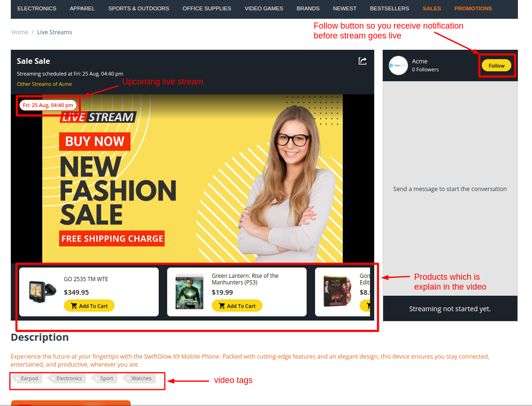This screenshot has width=532, height=406.
Task: Open the Electronics menu
Action: click(x=37, y=8)
